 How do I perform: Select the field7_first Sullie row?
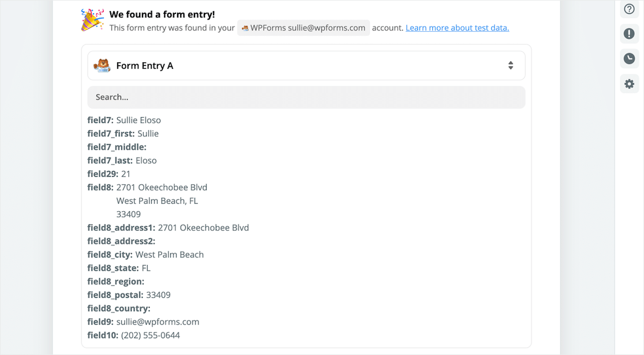[x=123, y=133]
